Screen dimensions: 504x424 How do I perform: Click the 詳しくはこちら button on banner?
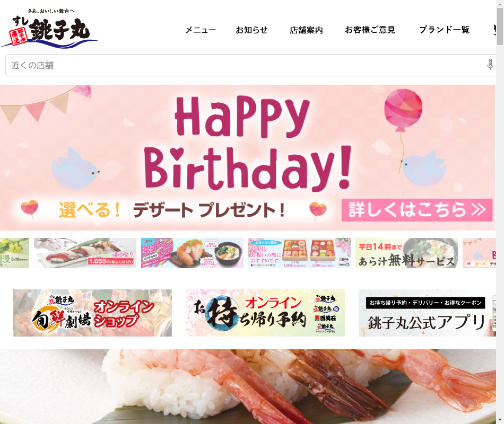(417, 210)
